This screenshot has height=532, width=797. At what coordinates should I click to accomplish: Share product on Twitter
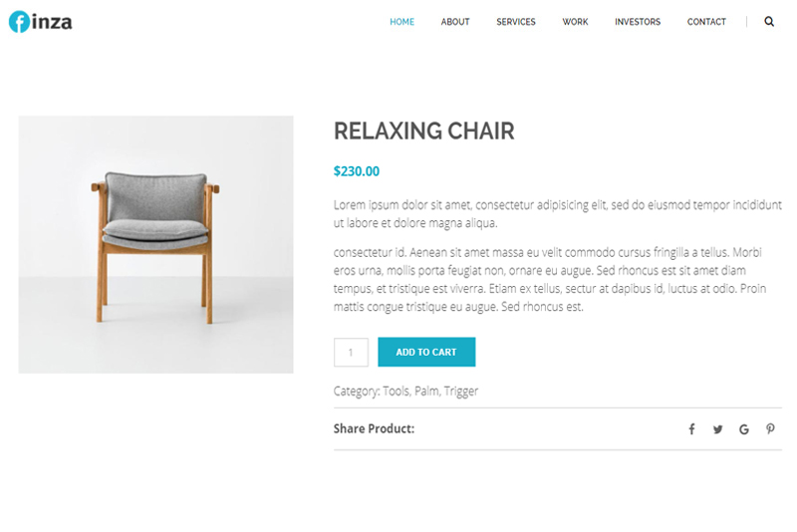pos(717,429)
